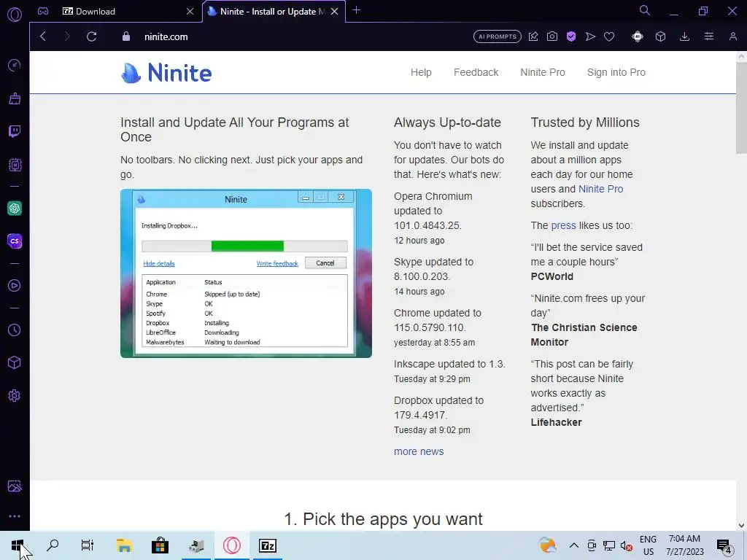This screenshot has width=747, height=560.
Task: Click the send arrow icon in toolbar
Action: click(x=590, y=36)
